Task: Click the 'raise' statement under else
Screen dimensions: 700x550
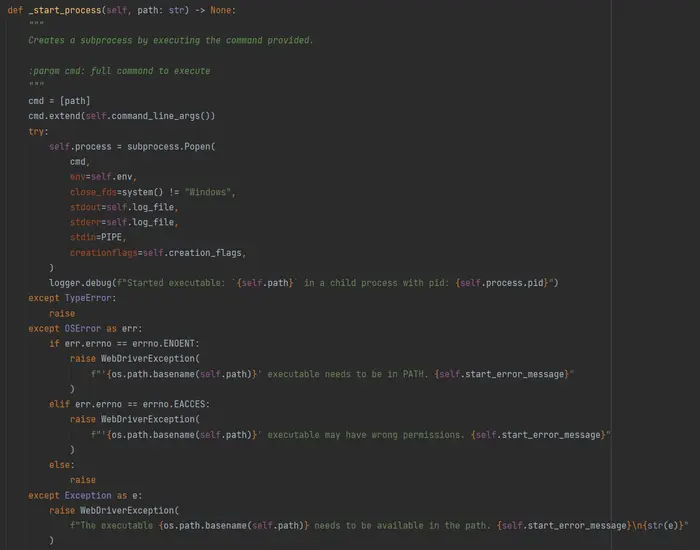Action: 83,480
